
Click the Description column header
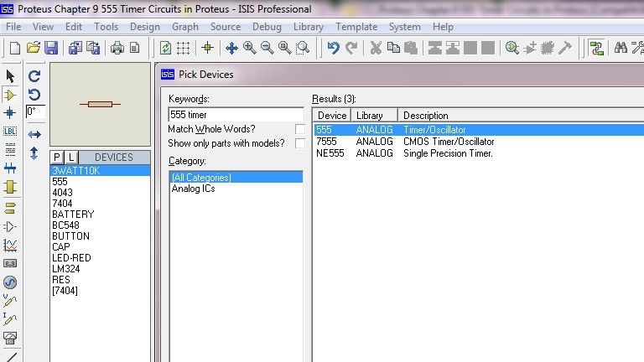(x=425, y=116)
